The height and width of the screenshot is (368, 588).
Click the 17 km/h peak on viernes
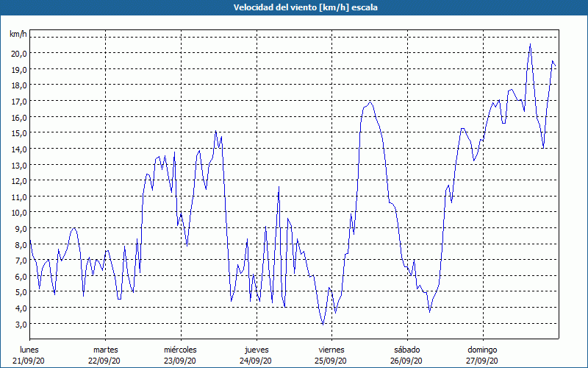click(x=370, y=102)
